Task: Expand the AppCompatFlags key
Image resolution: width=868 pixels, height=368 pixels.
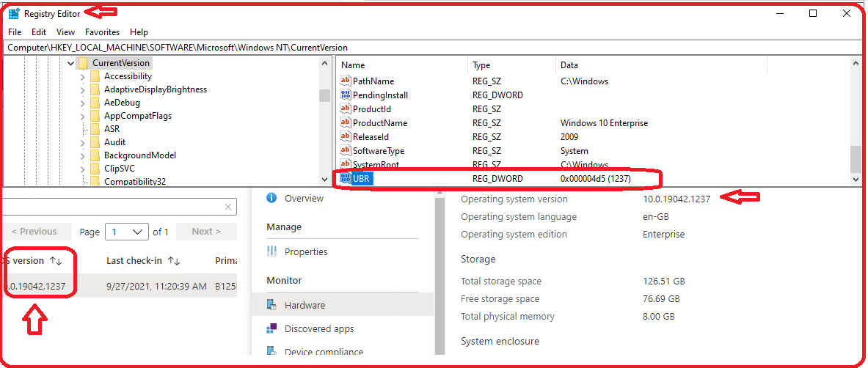Action: click(x=82, y=117)
